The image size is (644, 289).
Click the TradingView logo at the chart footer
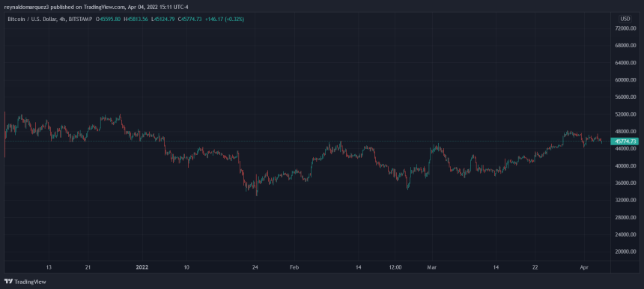pyautogui.click(x=25, y=282)
